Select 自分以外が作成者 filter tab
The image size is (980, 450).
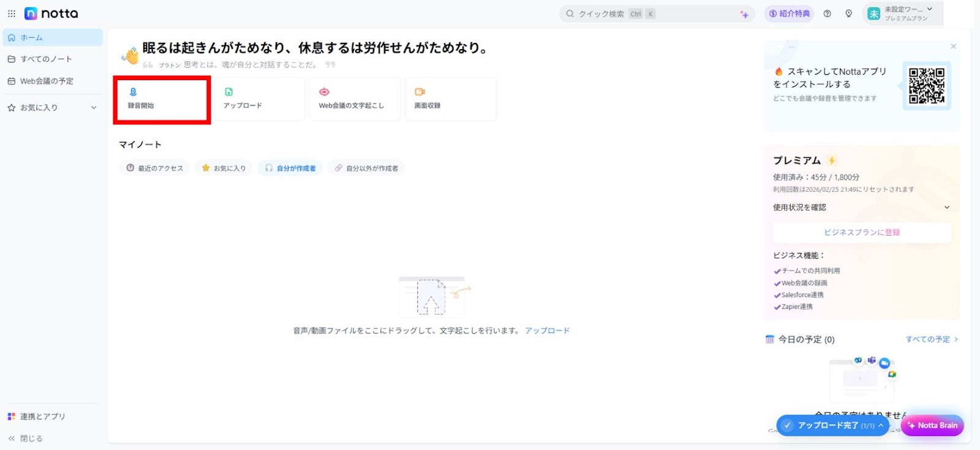(366, 168)
